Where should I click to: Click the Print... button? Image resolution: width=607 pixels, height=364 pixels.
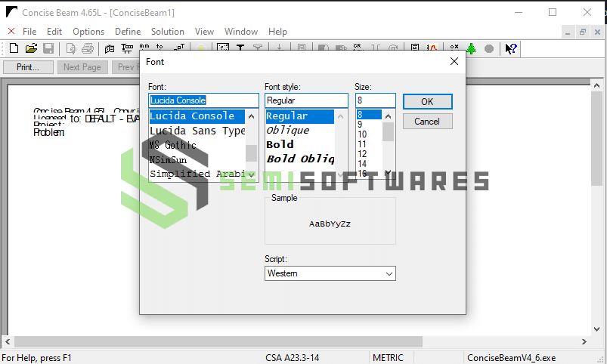click(28, 67)
